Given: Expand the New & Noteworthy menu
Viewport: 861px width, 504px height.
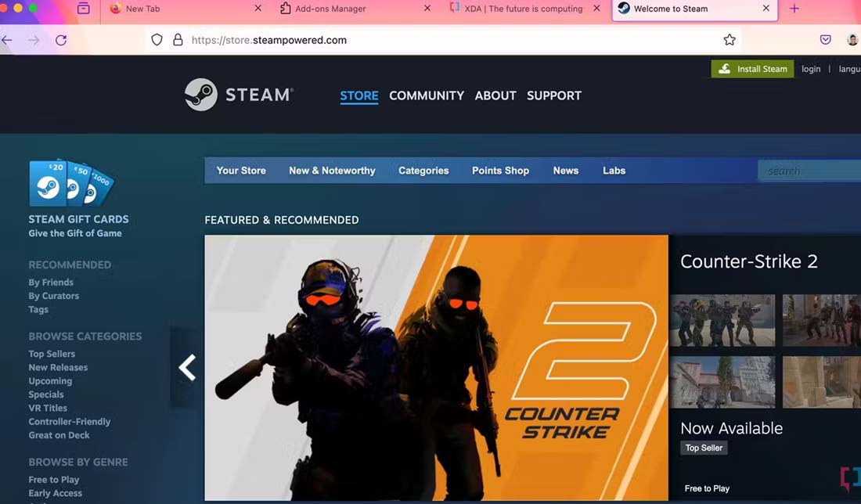Looking at the screenshot, I should point(332,171).
